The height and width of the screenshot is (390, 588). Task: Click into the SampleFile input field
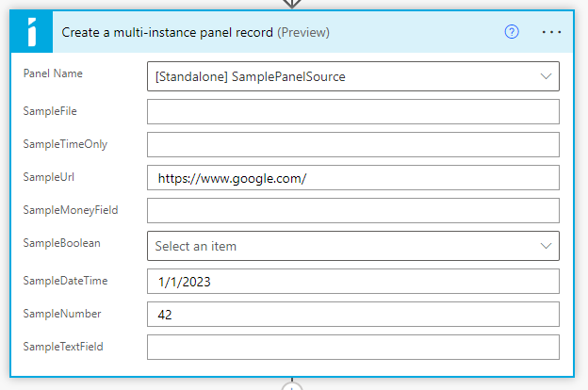[x=353, y=112]
